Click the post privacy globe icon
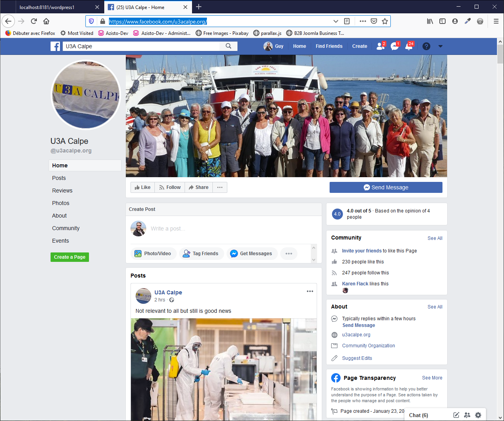 [172, 300]
